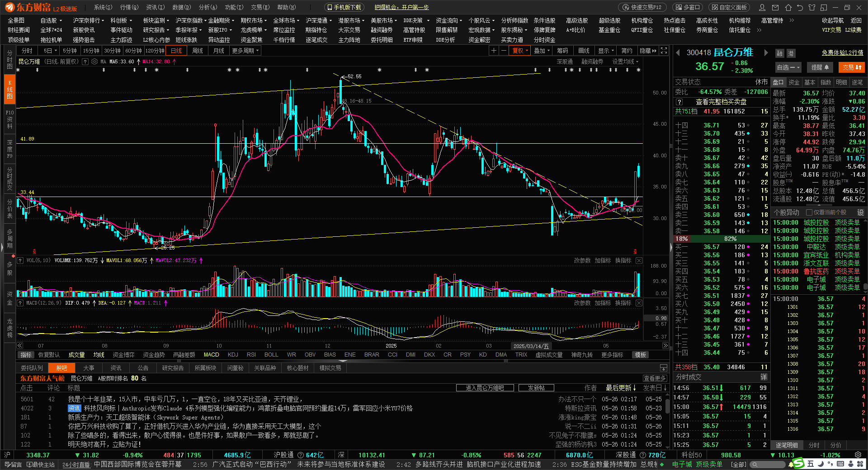Open the mail message icon
Image resolution: width=868 pixels, height=470 pixels.
[775, 7]
